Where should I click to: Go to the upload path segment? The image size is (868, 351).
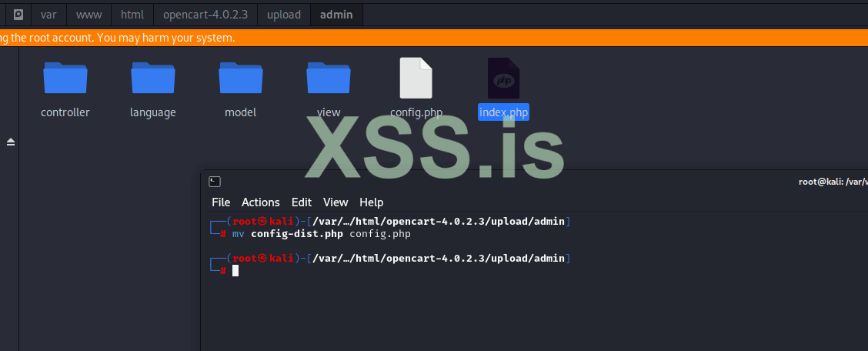[x=284, y=15]
